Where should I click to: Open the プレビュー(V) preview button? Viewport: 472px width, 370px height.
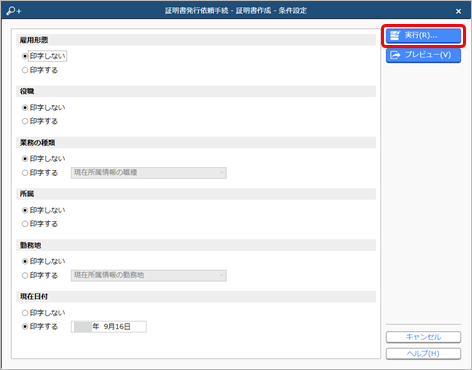click(x=423, y=55)
